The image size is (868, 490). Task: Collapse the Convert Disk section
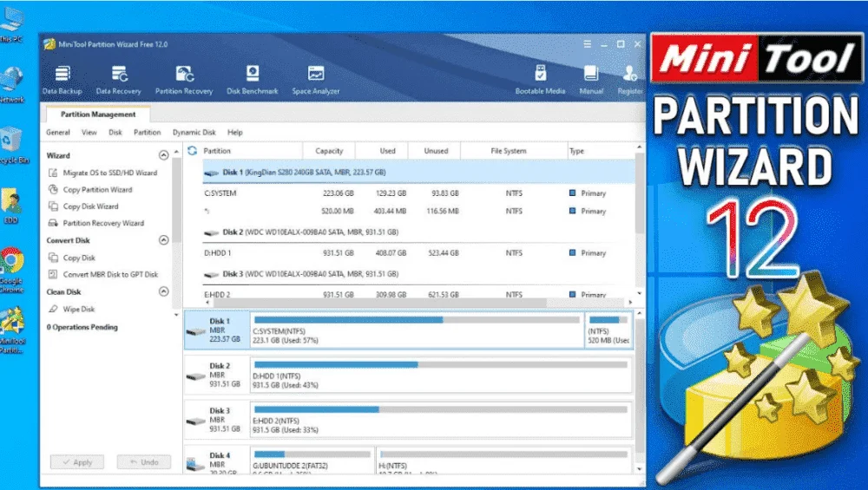coord(163,240)
